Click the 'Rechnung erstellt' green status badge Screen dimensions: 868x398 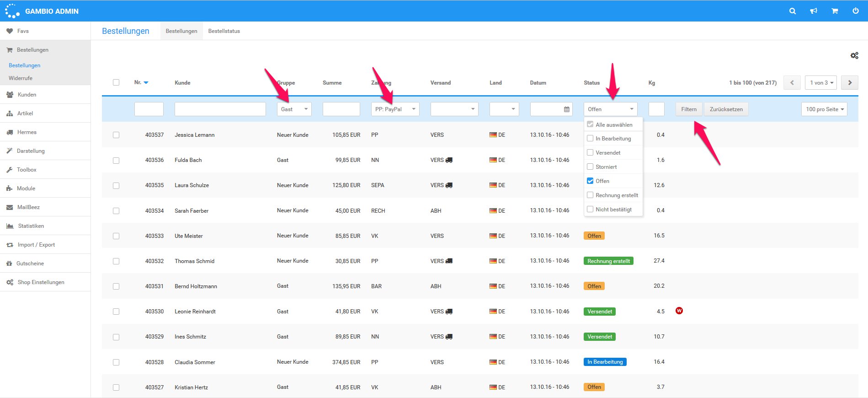tap(608, 261)
